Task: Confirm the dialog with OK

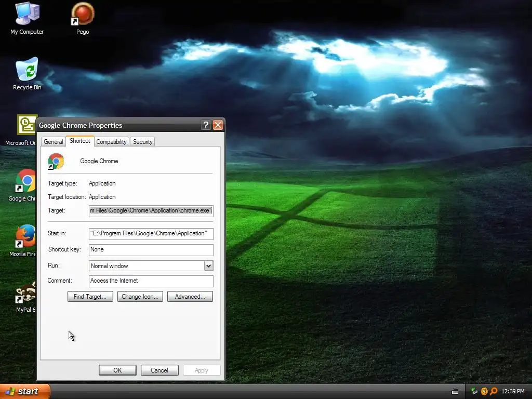Action: [x=117, y=370]
